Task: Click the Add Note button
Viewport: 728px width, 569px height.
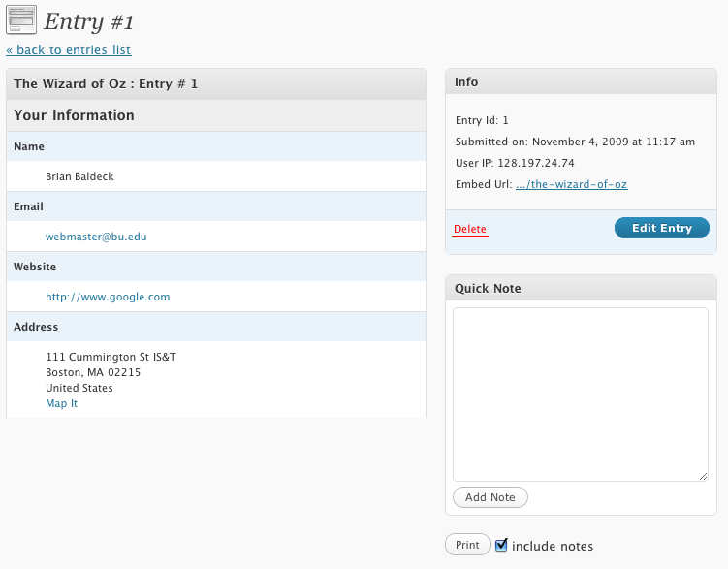Action: tap(491, 497)
